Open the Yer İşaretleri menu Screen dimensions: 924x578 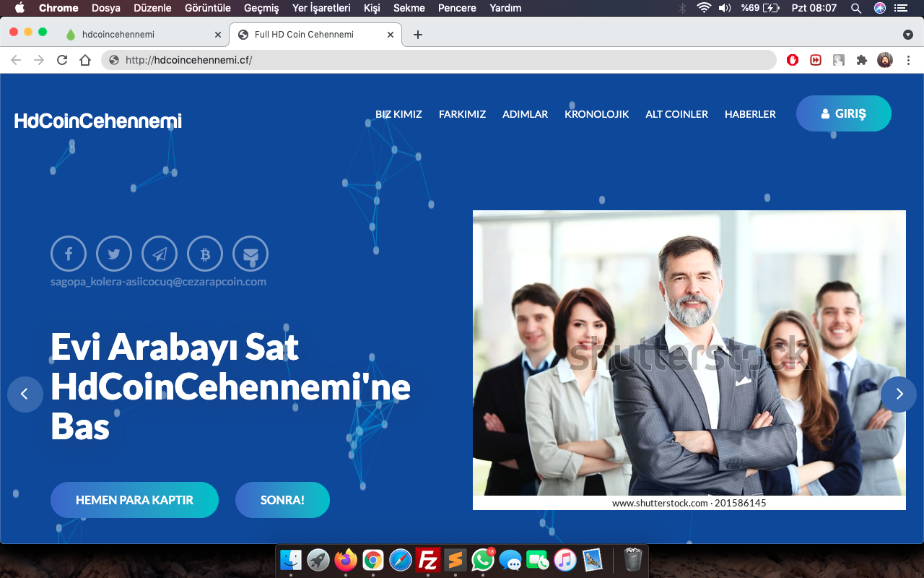[x=321, y=8]
